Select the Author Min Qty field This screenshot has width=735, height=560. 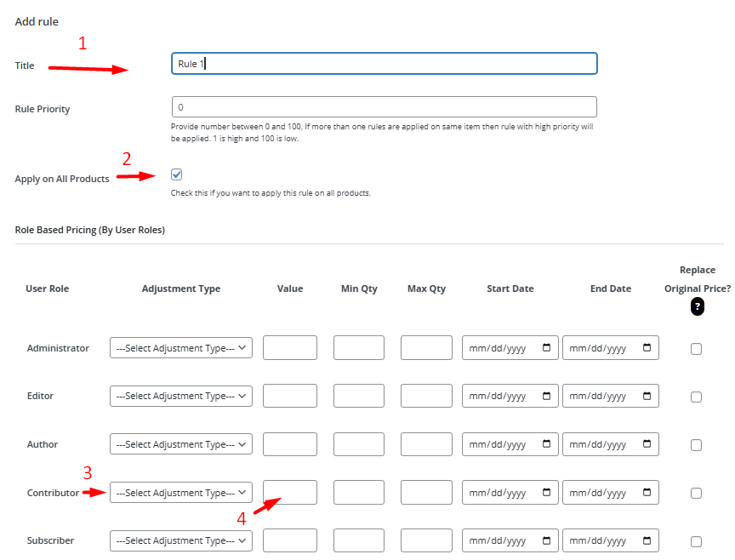[359, 444]
